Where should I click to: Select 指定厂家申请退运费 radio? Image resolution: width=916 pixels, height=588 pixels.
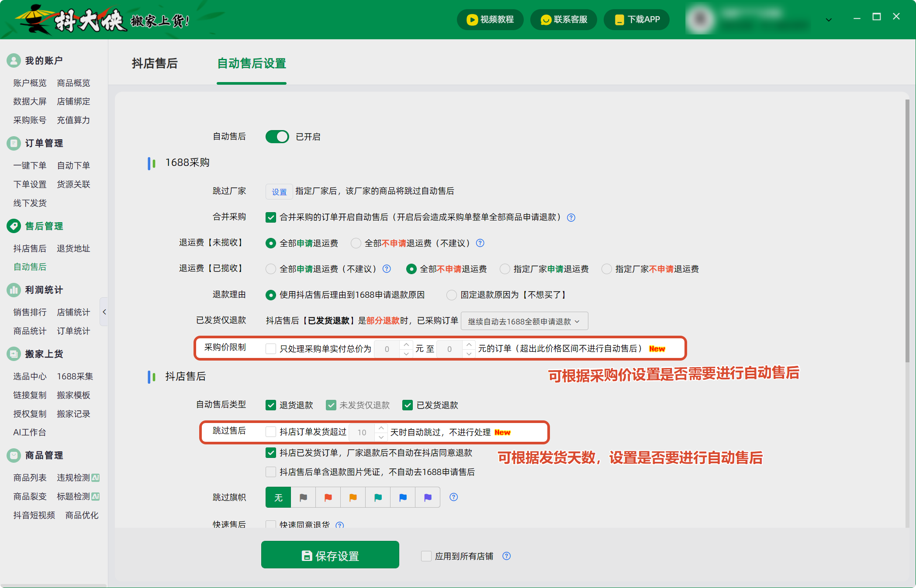(x=505, y=269)
